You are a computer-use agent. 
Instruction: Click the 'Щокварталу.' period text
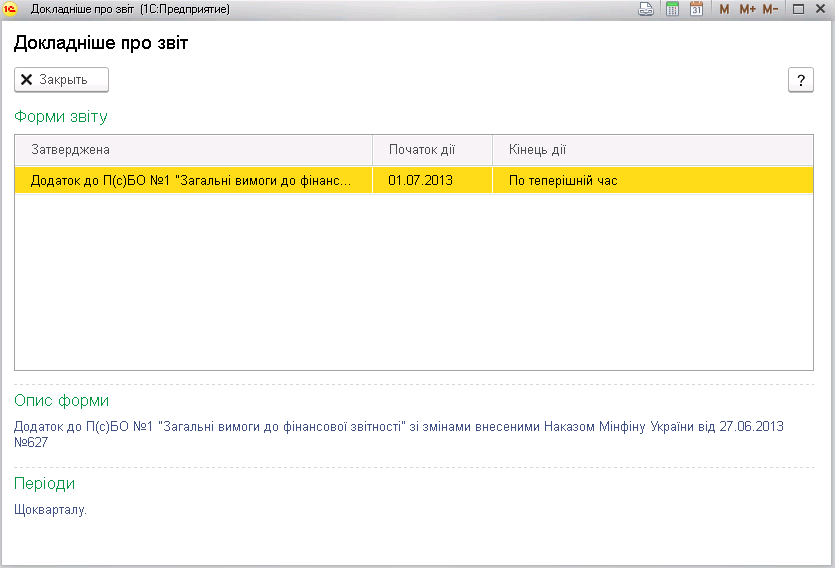point(50,509)
